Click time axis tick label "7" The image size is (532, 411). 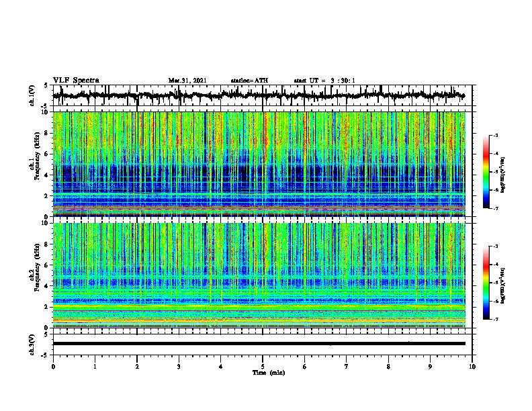(347, 367)
